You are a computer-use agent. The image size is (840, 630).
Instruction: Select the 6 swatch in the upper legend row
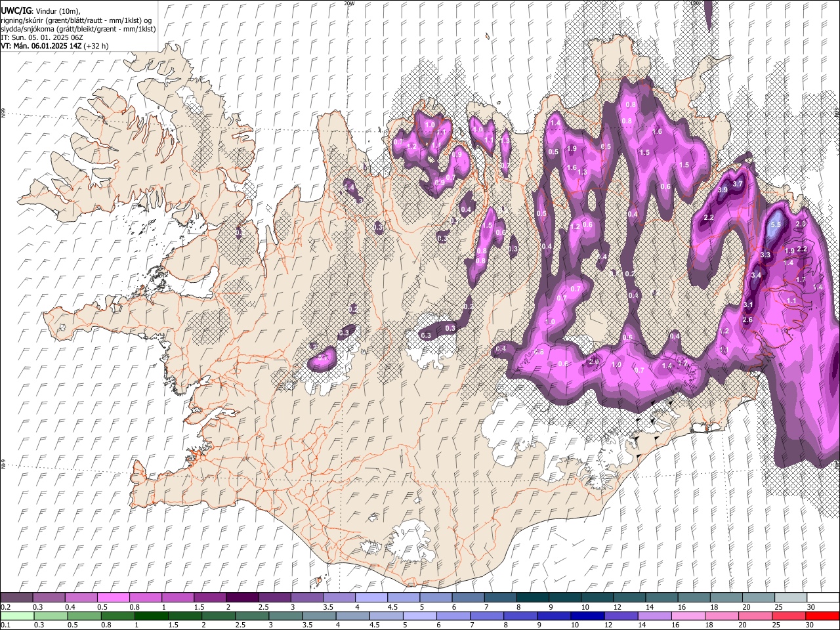coord(469,598)
